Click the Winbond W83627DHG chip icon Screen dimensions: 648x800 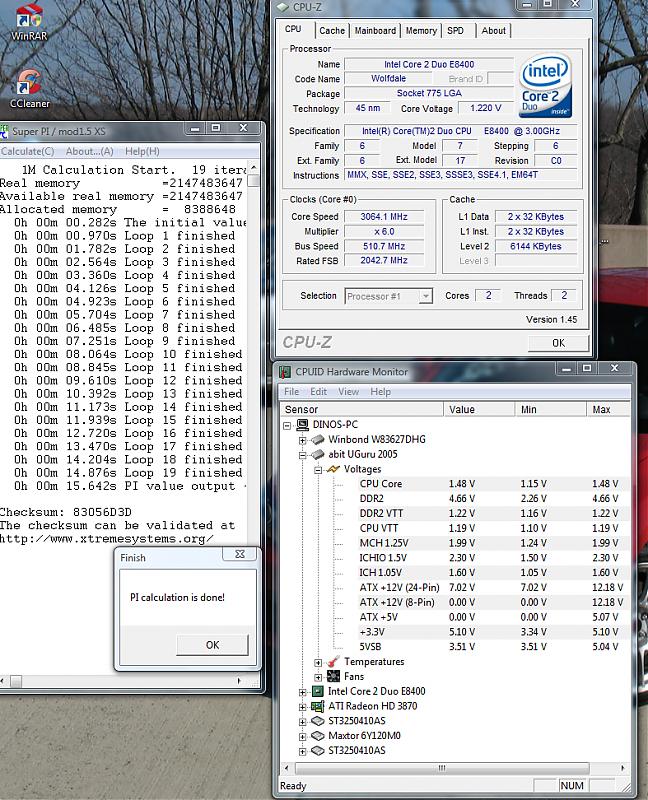[x=318, y=439]
